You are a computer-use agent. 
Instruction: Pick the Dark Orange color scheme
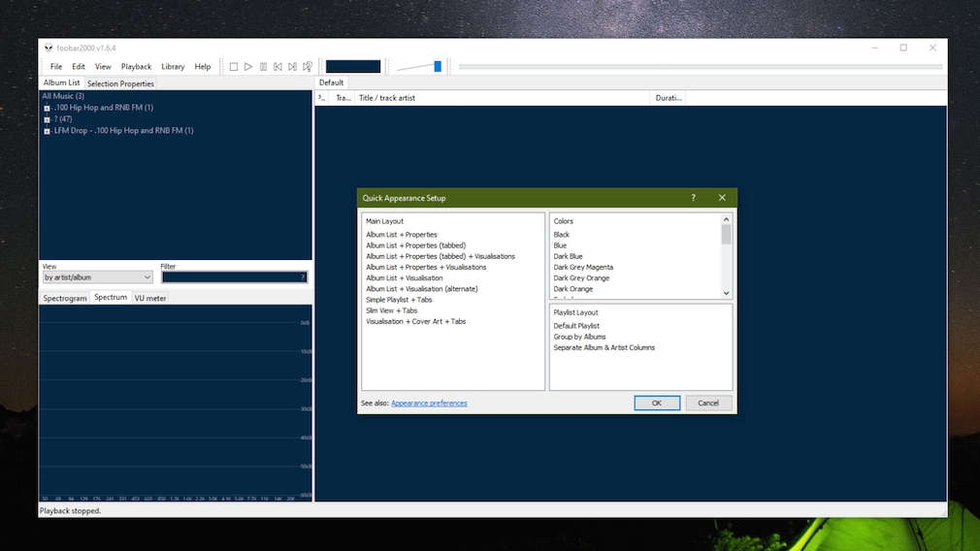click(573, 289)
